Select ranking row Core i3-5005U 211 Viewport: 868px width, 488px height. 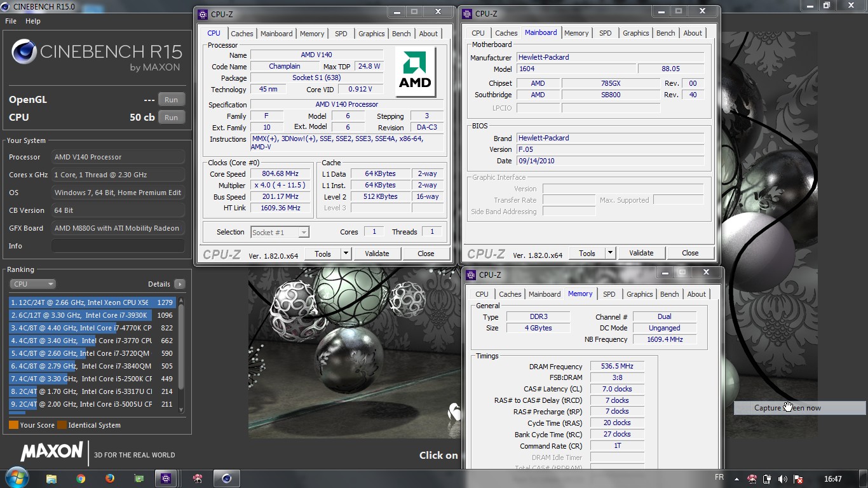click(93, 404)
